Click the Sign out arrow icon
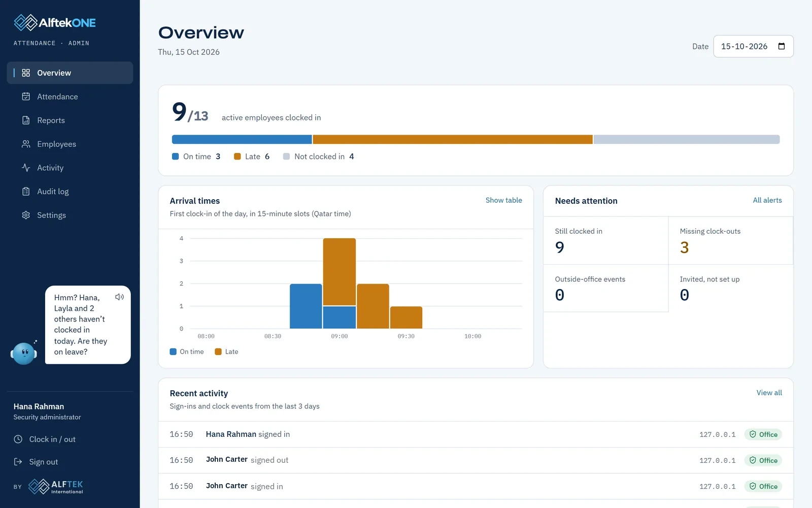The width and height of the screenshot is (812, 508). click(18, 462)
